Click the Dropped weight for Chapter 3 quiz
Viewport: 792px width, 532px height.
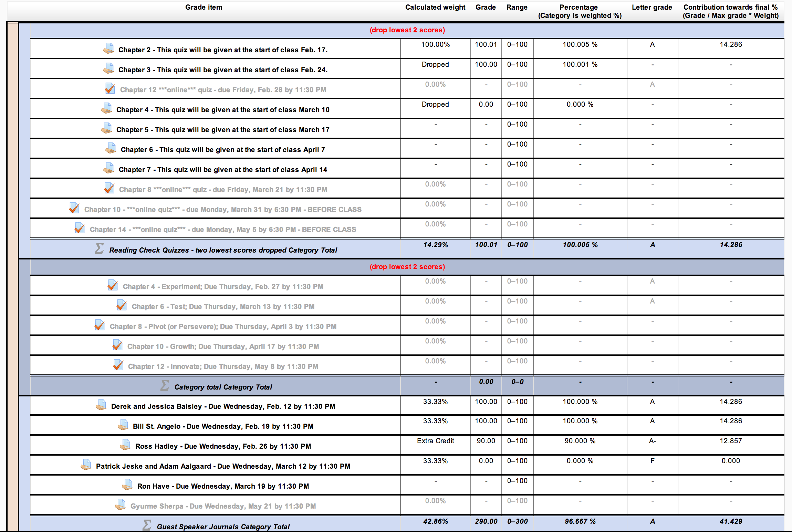point(435,64)
